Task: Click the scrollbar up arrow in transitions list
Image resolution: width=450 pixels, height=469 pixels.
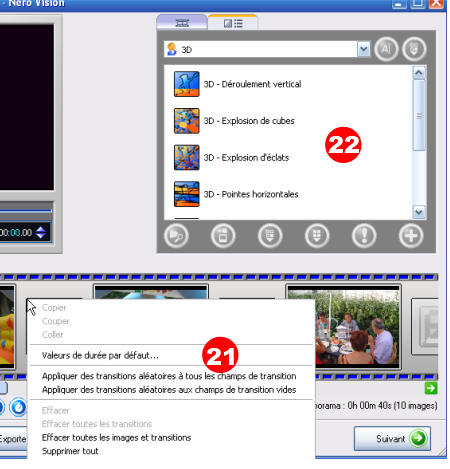Action: pyautogui.click(x=419, y=72)
